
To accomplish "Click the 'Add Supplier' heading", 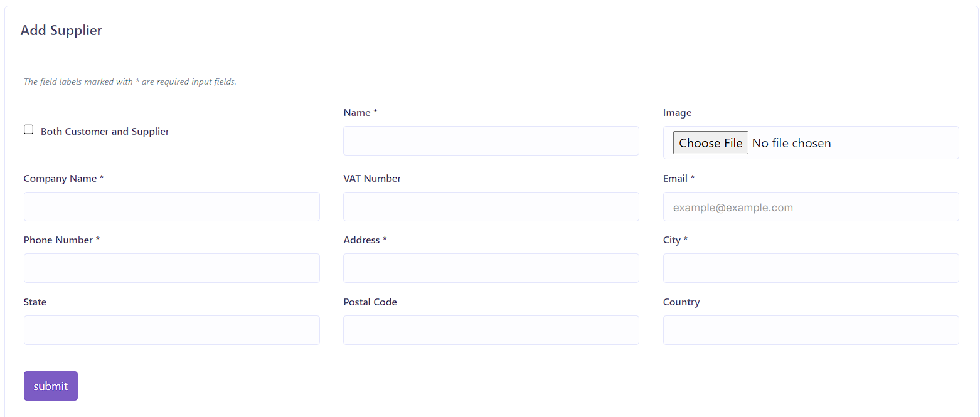I will coord(61,30).
